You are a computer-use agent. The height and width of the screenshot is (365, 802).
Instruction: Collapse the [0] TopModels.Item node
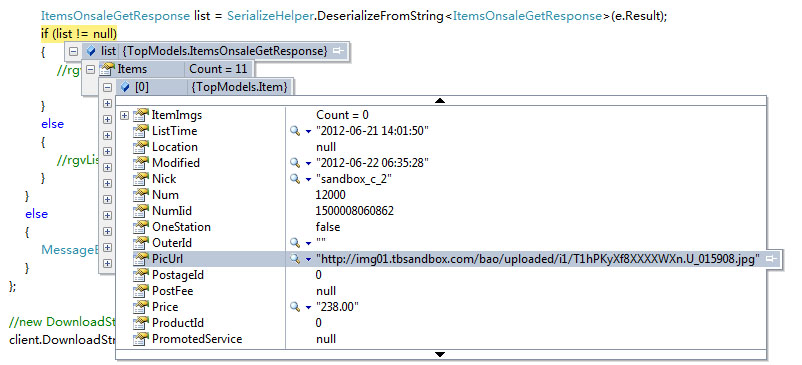pyautogui.click(x=107, y=87)
